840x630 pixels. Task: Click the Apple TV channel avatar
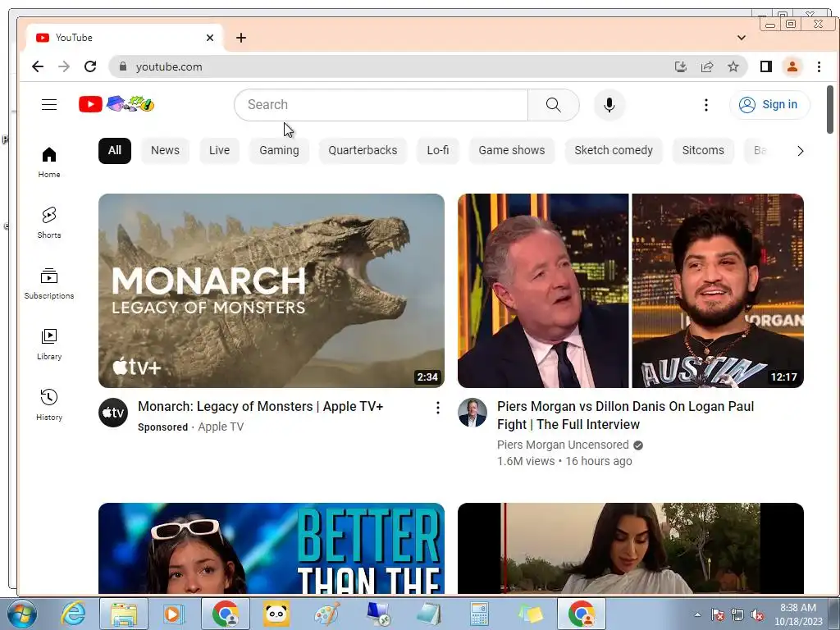113,413
